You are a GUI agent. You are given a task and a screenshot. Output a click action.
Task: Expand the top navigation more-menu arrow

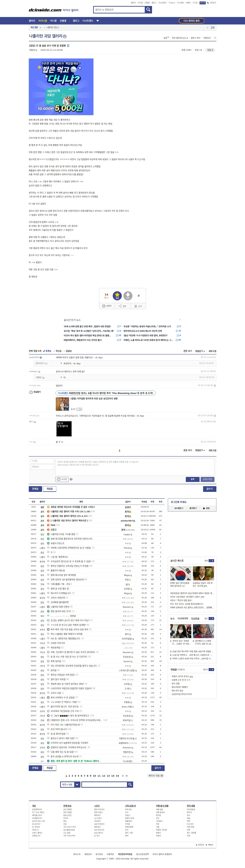(x=98, y=21)
